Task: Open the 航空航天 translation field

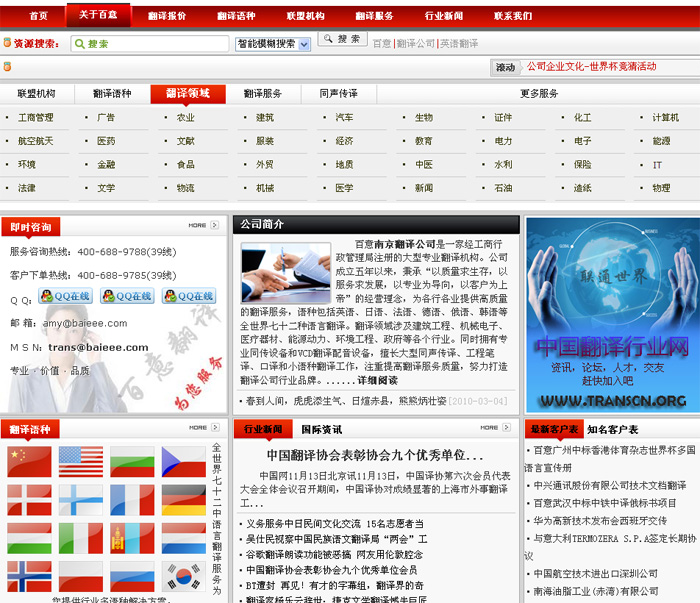Action: point(35,141)
